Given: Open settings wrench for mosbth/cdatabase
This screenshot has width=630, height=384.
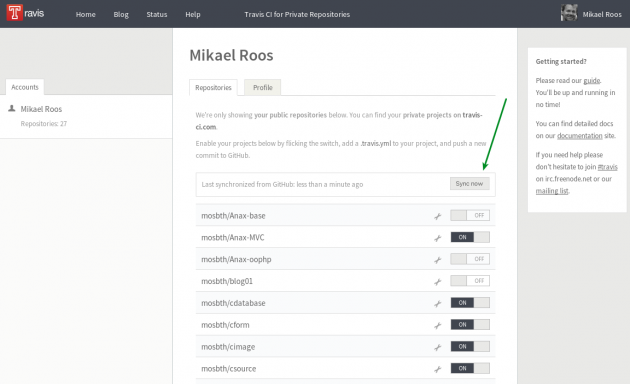Looking at the screenshot, I should pyautogui.click(x=438, y=304).
